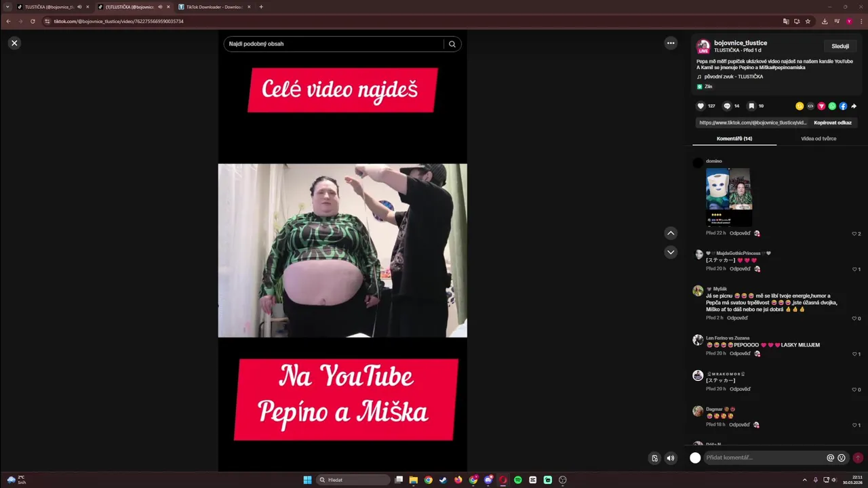This screenshot has width=868, height=488.
Task: Switch to the Komentářů (14) tab
Action: tap(734, 139)
